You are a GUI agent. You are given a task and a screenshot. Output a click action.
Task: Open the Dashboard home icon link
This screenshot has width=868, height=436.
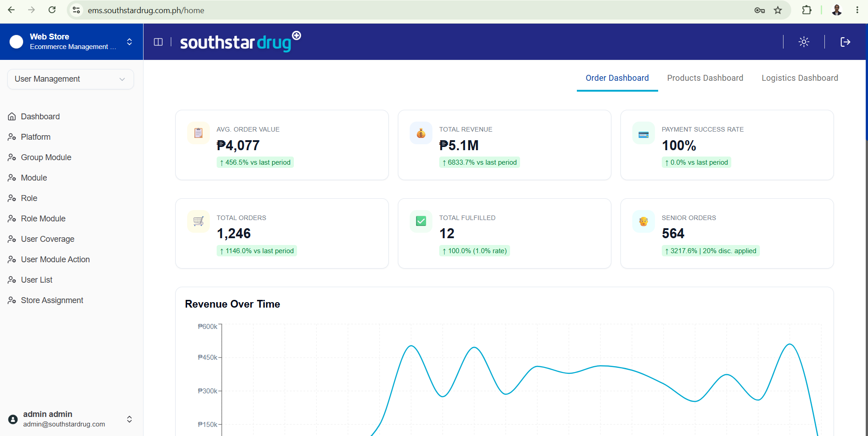tap(12, 117)
